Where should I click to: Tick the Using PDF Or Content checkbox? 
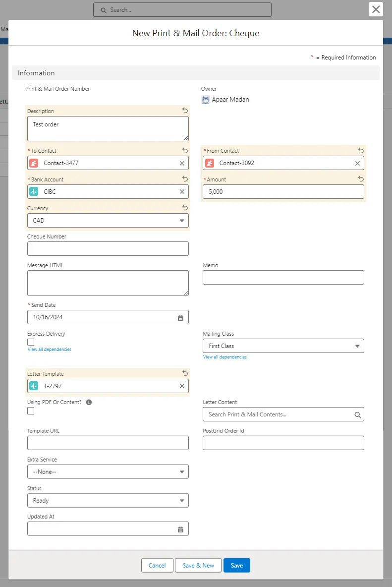tap(31, 411)
